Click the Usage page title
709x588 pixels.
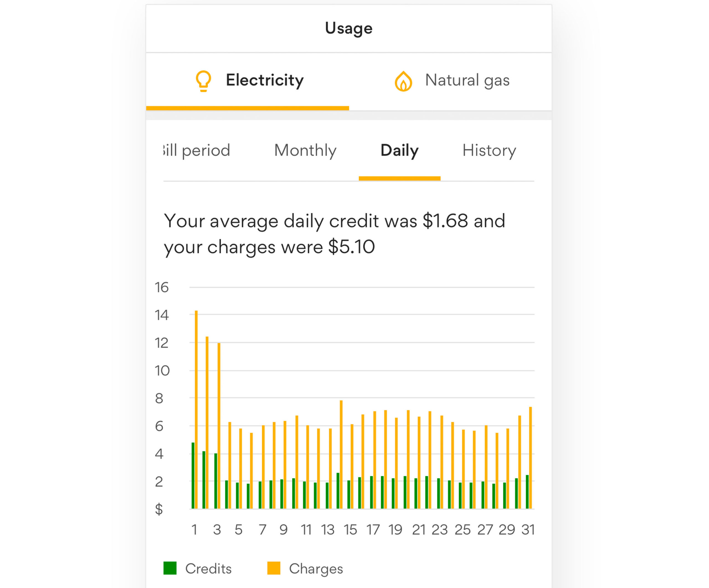(349, 28)
